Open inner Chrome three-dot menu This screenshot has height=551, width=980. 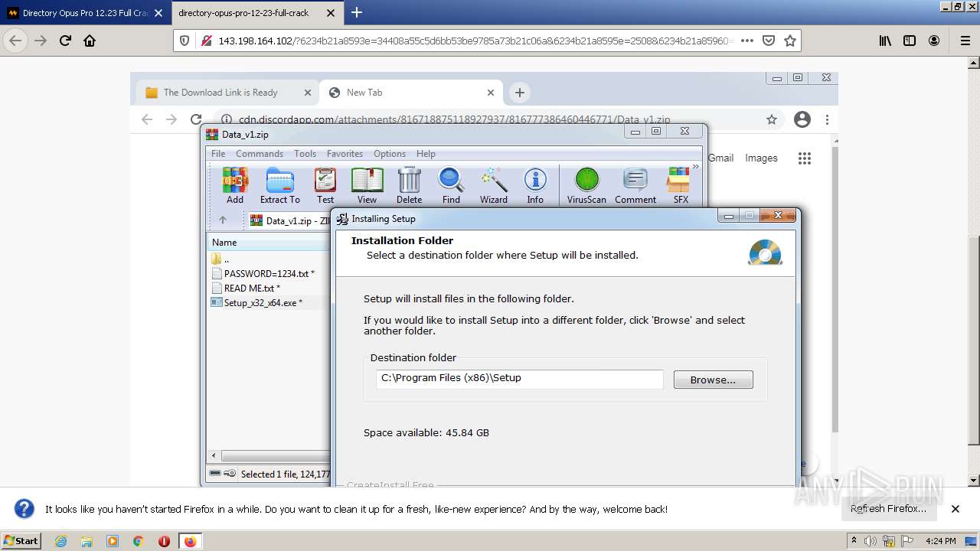click(x=827, y=119)
